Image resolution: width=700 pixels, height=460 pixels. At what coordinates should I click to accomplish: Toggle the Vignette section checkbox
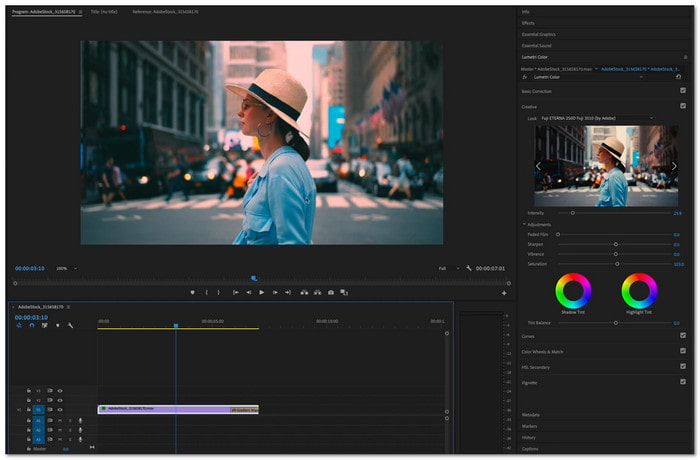(683, 382)
